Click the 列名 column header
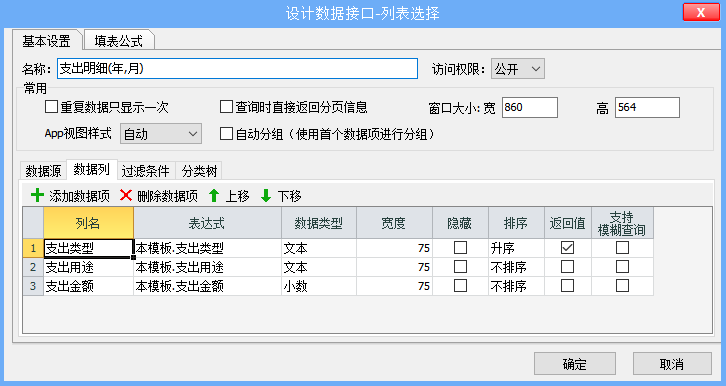 click(88, 223)
